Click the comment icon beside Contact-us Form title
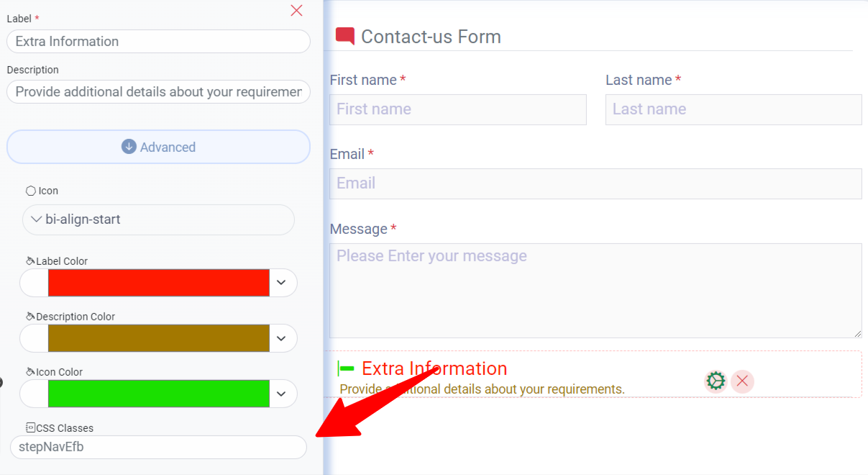This screenshot has height=475, width=868. tap(344, 35)
